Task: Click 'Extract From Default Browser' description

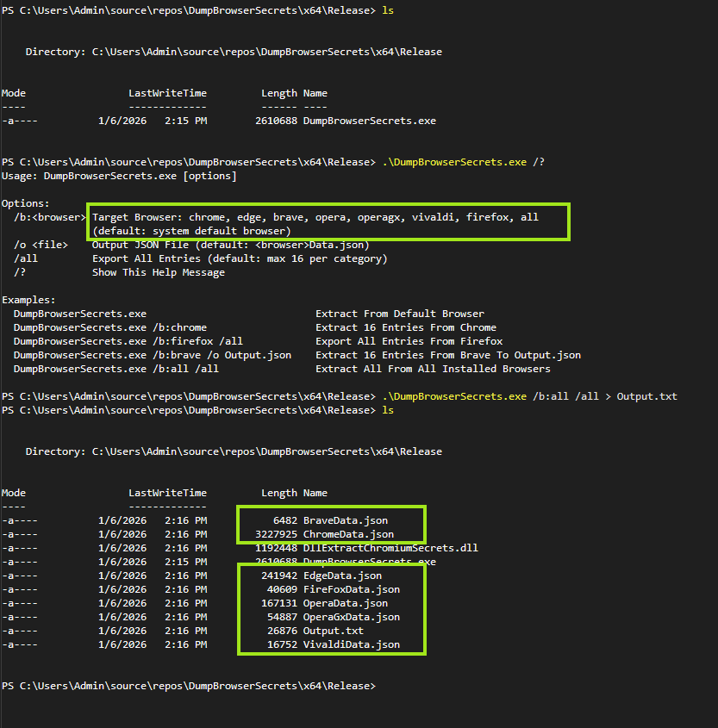Action: (x=400, y=314)
